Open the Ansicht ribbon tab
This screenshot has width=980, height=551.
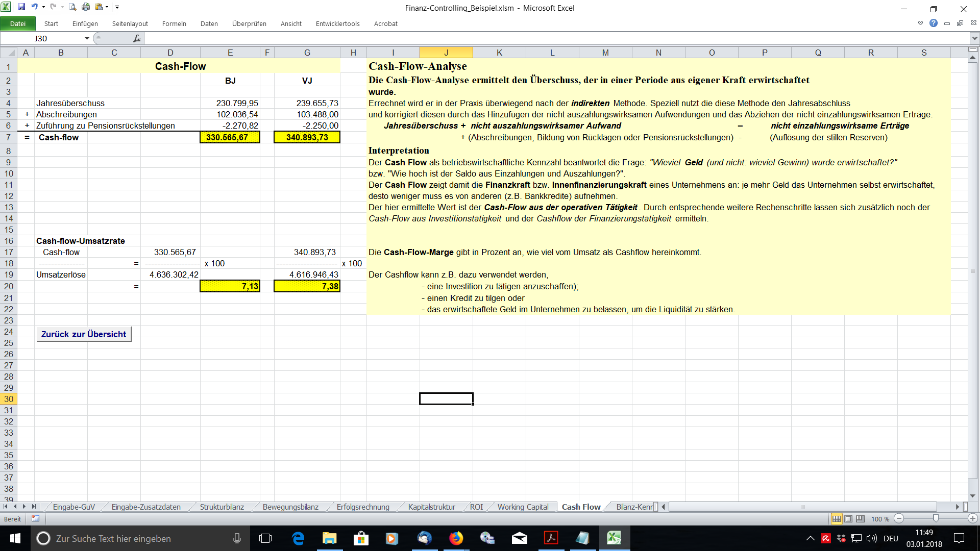click(291, 23)
